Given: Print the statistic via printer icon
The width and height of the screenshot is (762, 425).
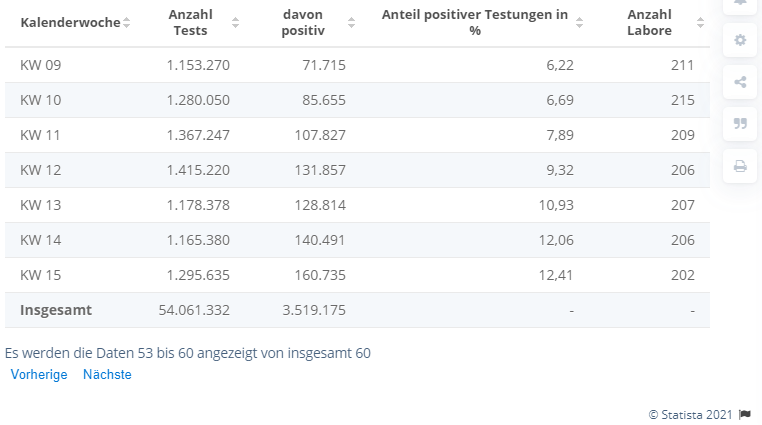Looking at the screenshot, I should (x=740, y=166).
